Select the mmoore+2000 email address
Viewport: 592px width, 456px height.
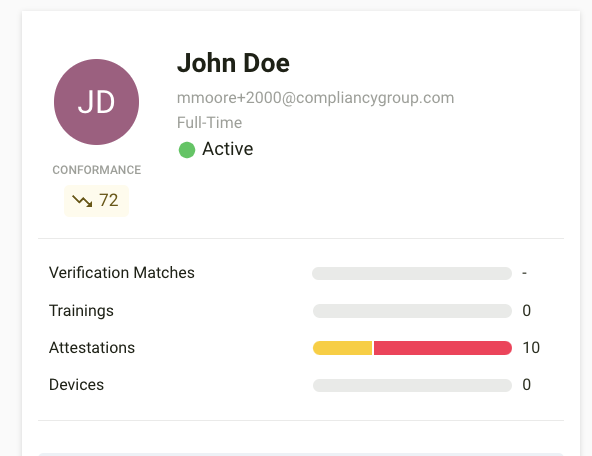(315, 98)
